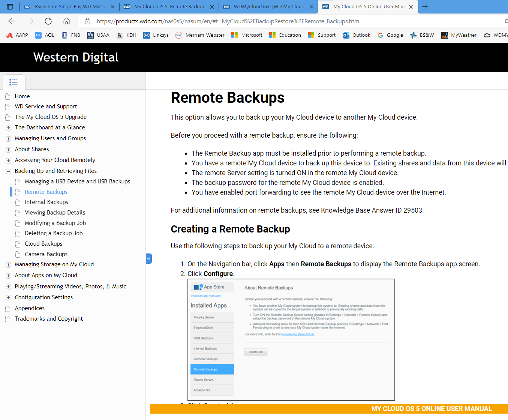Open the Internal Backups topic
508x420 pixels.
click(x=46, y=202)
